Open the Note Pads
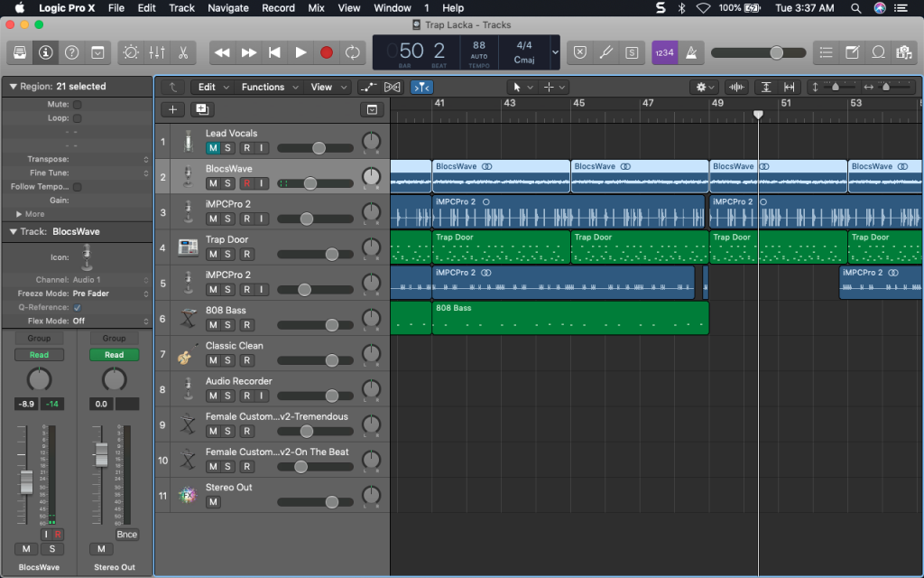This screenshot has height=578, width=924. tap(852, 52)
